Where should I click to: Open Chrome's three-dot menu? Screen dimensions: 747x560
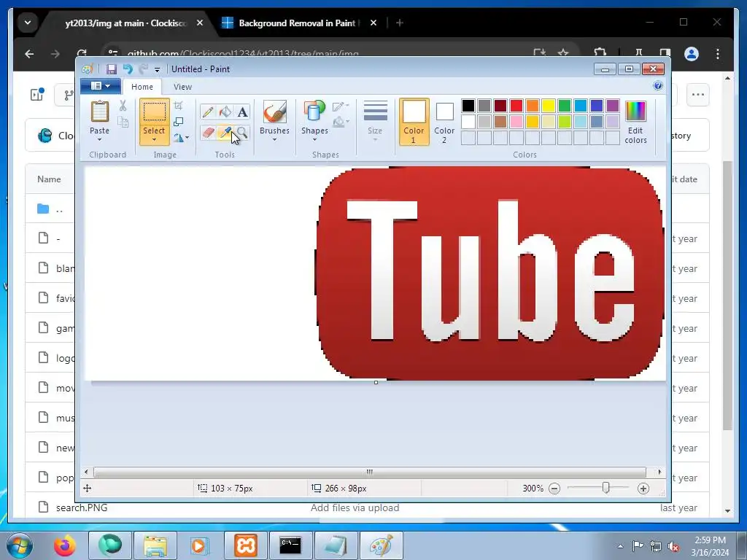(718, 54)
